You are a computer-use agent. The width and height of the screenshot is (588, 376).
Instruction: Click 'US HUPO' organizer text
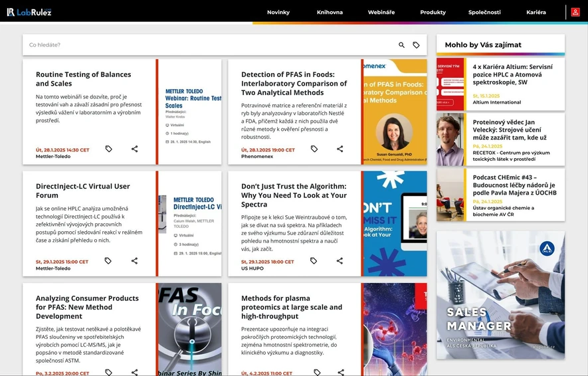(252, 268)
